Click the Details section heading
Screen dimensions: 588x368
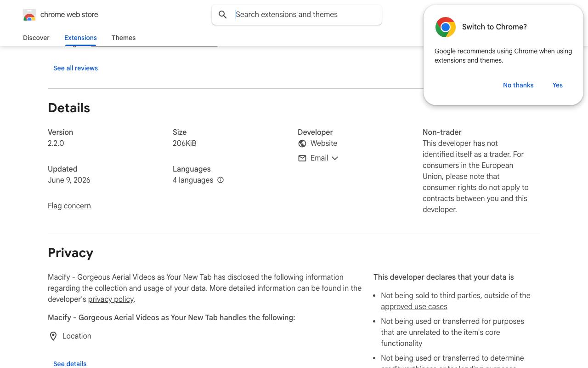coord(69,108)
